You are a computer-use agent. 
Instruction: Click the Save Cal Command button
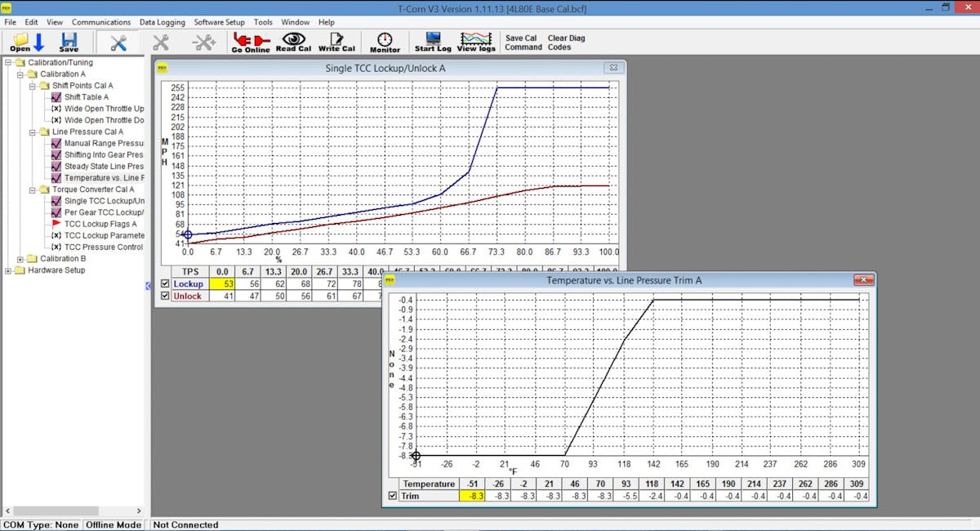[523, 42]
